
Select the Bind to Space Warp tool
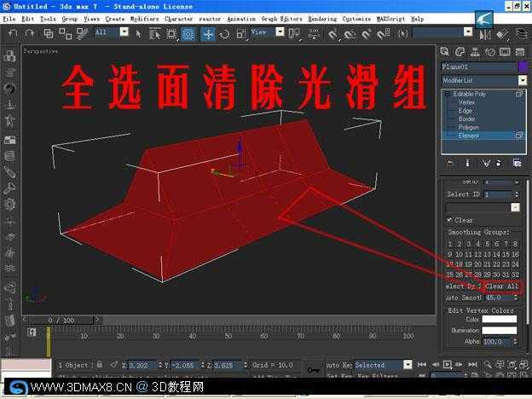82,33
